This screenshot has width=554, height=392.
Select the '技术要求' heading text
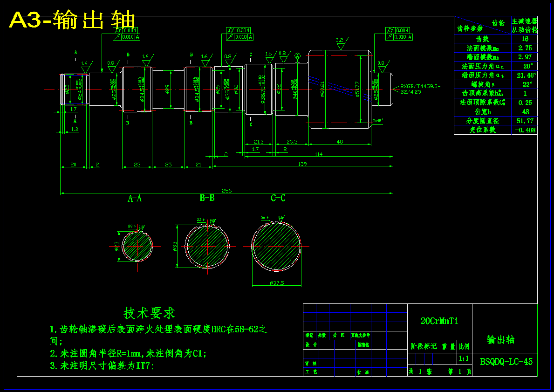click(x=150, y=313)
